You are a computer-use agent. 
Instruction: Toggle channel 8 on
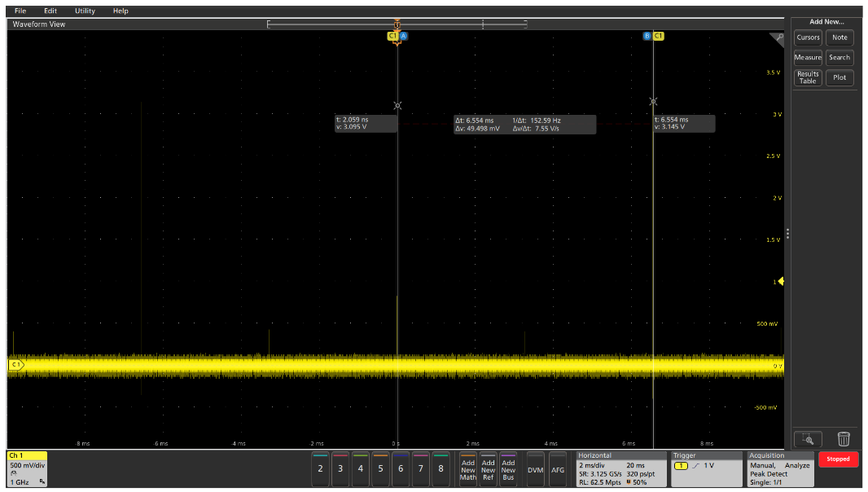click(441, 468)
